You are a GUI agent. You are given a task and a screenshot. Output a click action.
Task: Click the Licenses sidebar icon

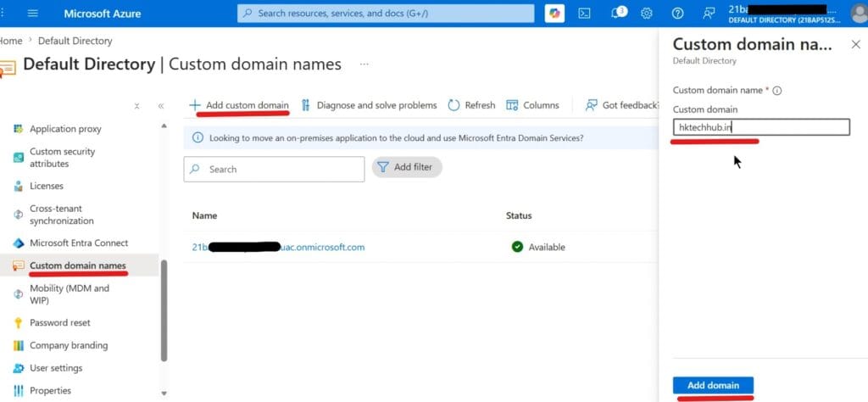(19, 186)
